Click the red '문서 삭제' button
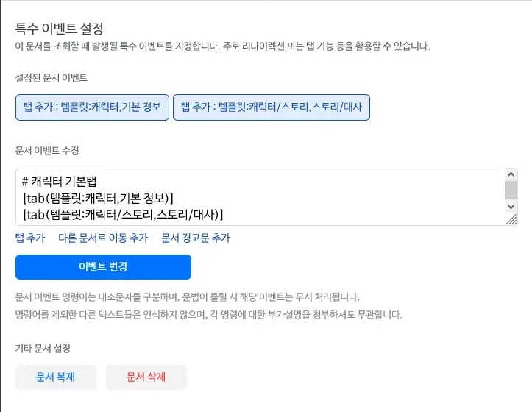 146,377
